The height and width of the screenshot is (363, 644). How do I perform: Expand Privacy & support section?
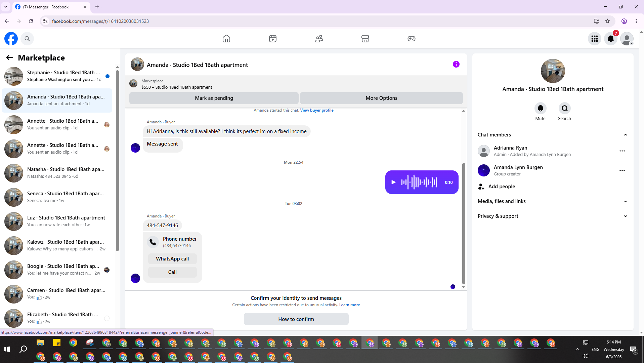[625, 216]
